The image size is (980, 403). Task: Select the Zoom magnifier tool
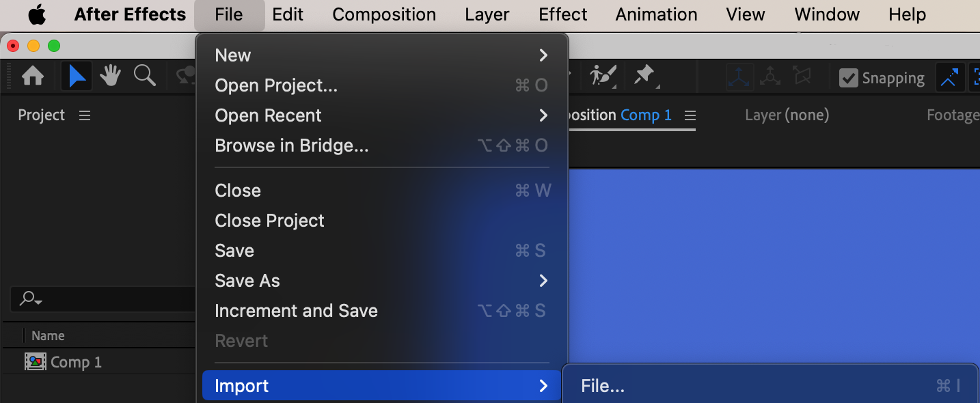(x=144, y=76)
